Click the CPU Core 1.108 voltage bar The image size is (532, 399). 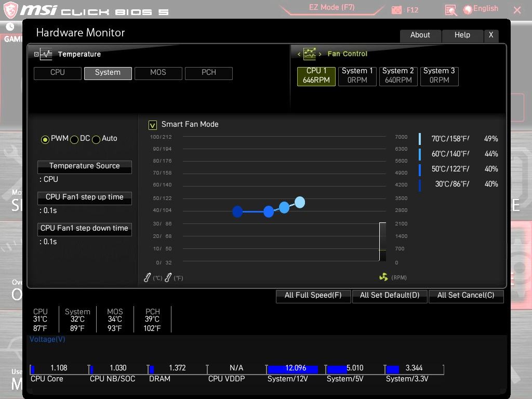(58, 369)
